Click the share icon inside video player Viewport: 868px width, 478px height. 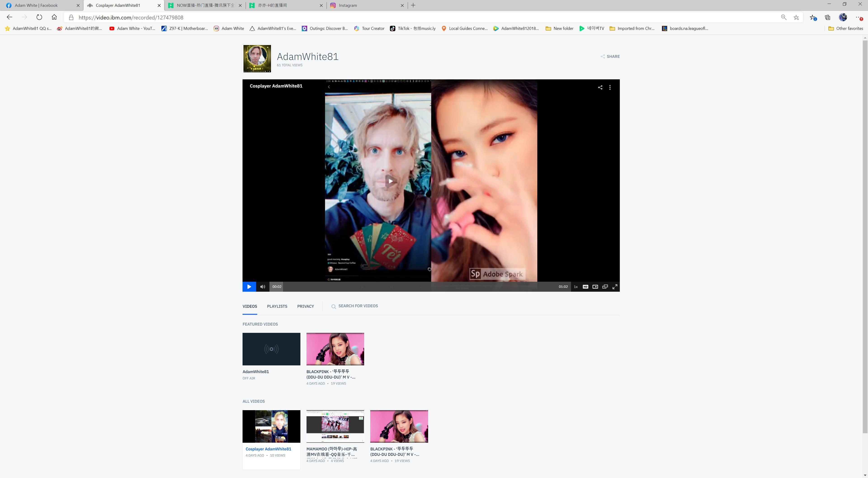coord(600,88)
